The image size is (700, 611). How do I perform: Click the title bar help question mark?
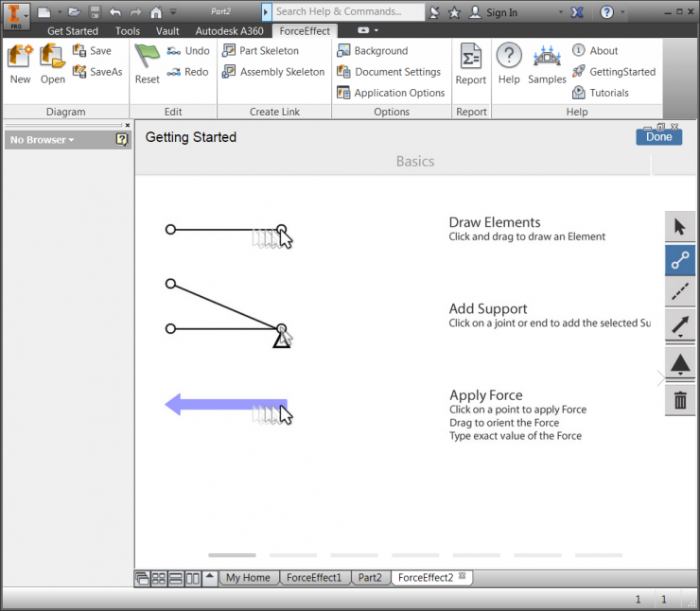pos(606,12)
